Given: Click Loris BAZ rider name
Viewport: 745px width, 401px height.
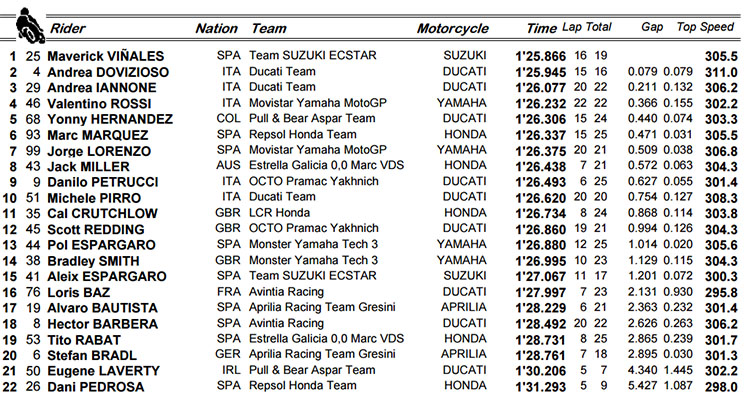Looking at the screenshot, I should [78, 292].
